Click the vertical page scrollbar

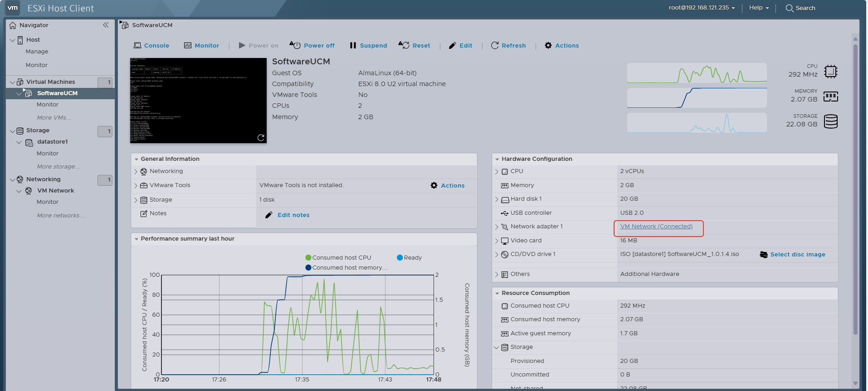(x=855, y=190)
